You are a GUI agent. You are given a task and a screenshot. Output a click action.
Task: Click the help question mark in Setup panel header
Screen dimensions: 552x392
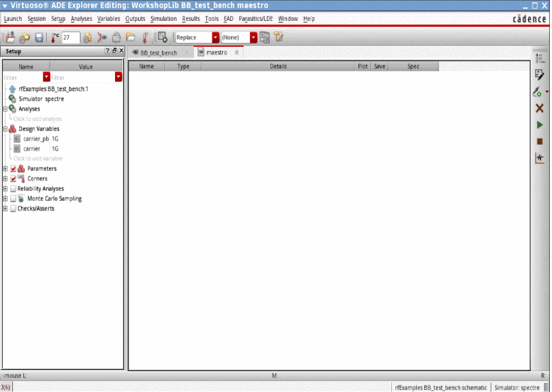pos(107,51)
